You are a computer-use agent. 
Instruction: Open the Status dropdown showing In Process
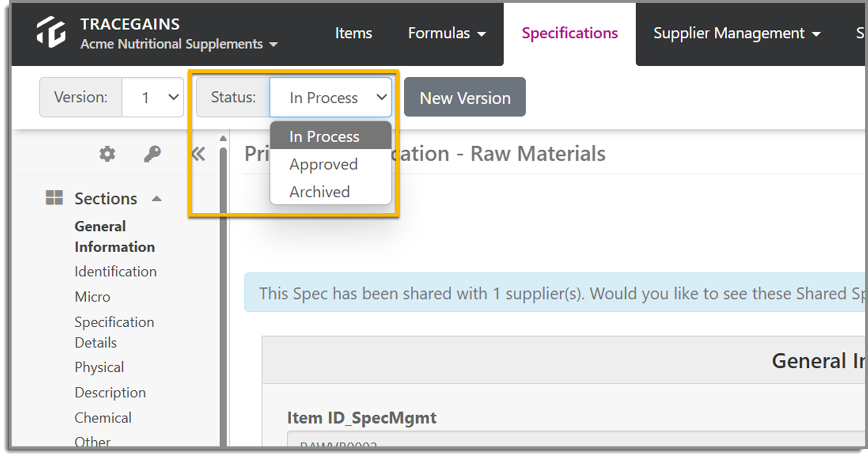pos(330,97)
